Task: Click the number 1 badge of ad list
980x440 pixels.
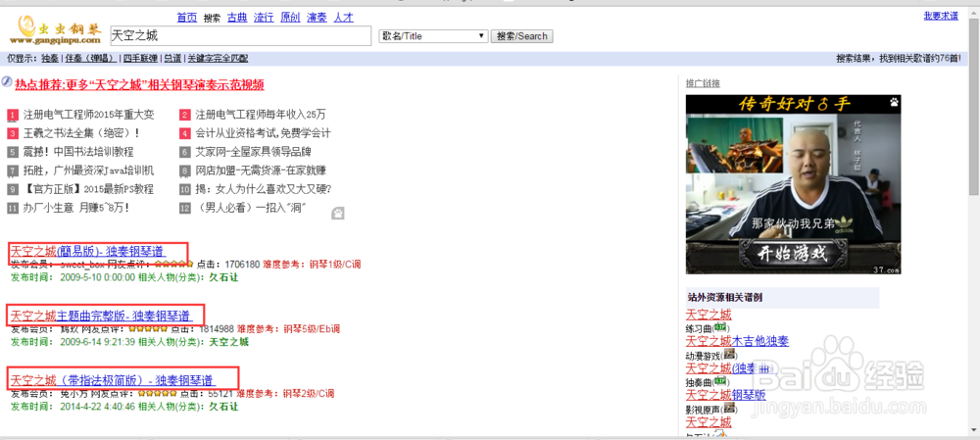Action: click(x=13, y=116)
